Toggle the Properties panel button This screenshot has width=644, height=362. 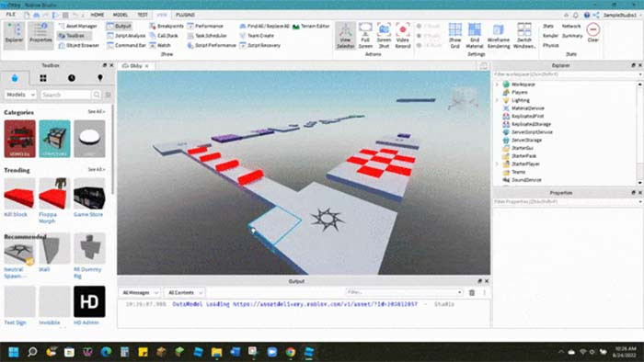pos(40,36)
